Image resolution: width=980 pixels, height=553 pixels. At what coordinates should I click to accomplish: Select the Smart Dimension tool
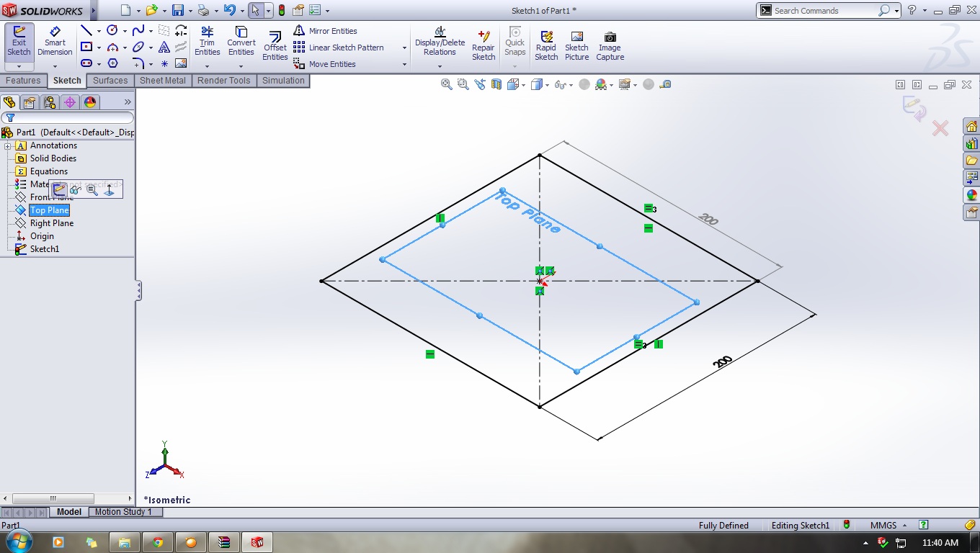pos(55,42)
